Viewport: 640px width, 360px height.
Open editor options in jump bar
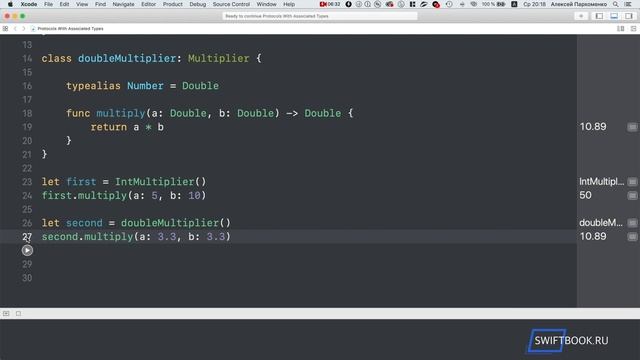pyautogui.click(x=620, y=29)
